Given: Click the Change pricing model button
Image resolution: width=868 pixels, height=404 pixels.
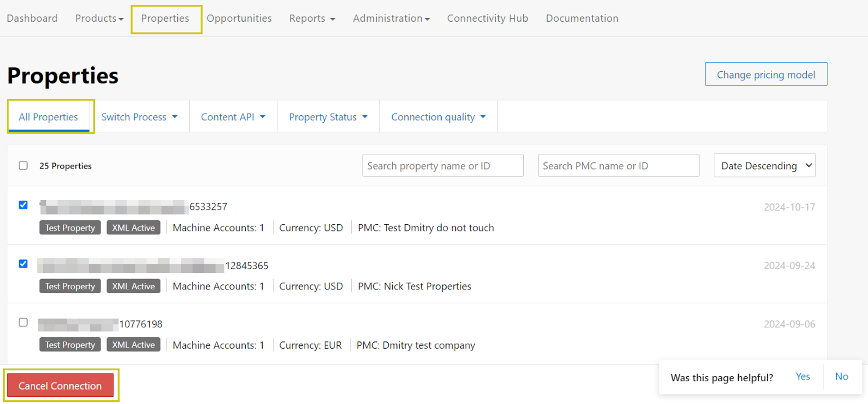Looking at the screenshot, I should click(766, 74).
